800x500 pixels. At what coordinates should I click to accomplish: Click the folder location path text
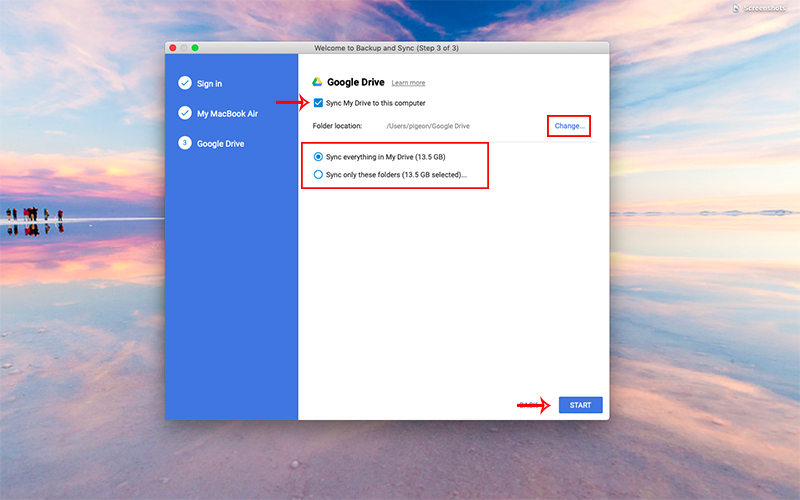pyautogui.click(x=428, y=126)
